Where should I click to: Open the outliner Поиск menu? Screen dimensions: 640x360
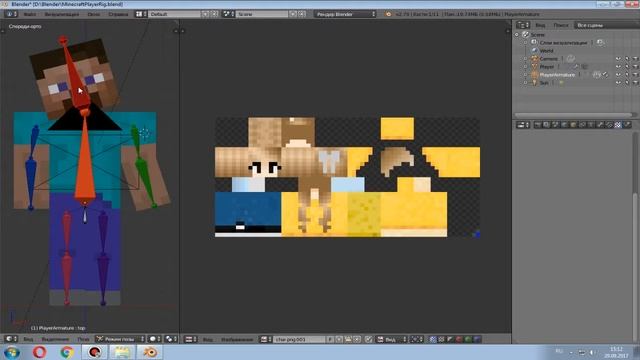pyautogui.click(x=560, y=25)
